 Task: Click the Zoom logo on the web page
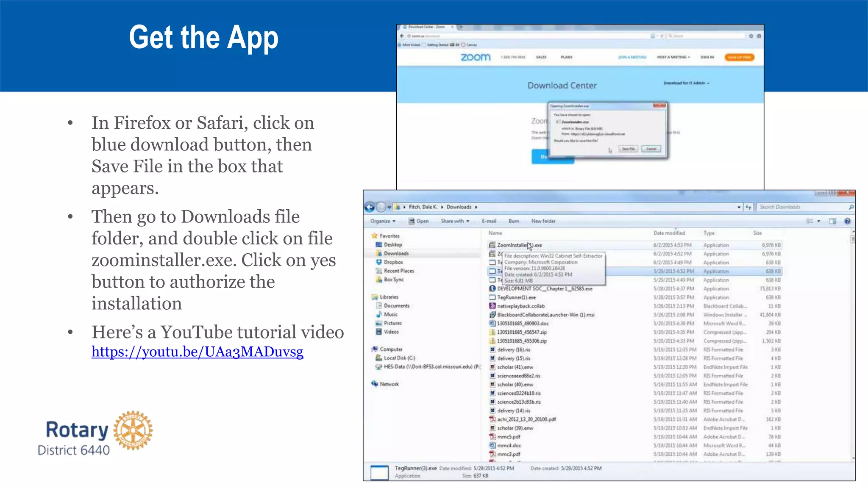[x=476, y=57]
